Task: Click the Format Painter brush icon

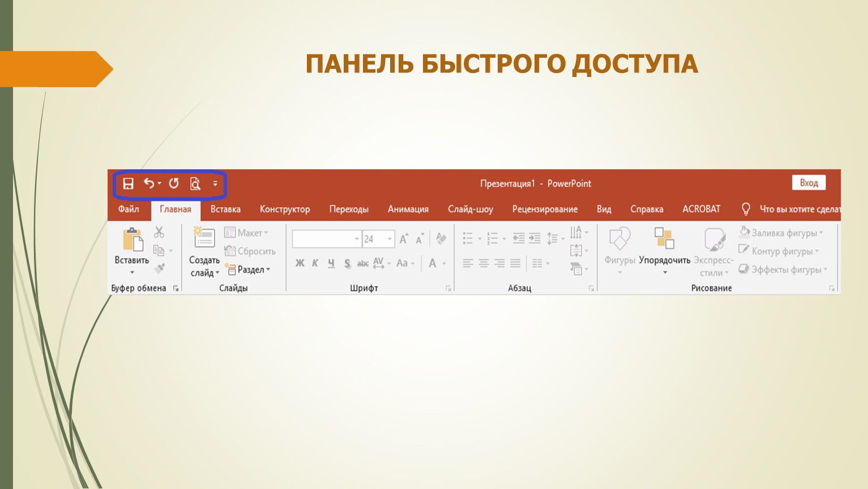Action: click(160, 268)
